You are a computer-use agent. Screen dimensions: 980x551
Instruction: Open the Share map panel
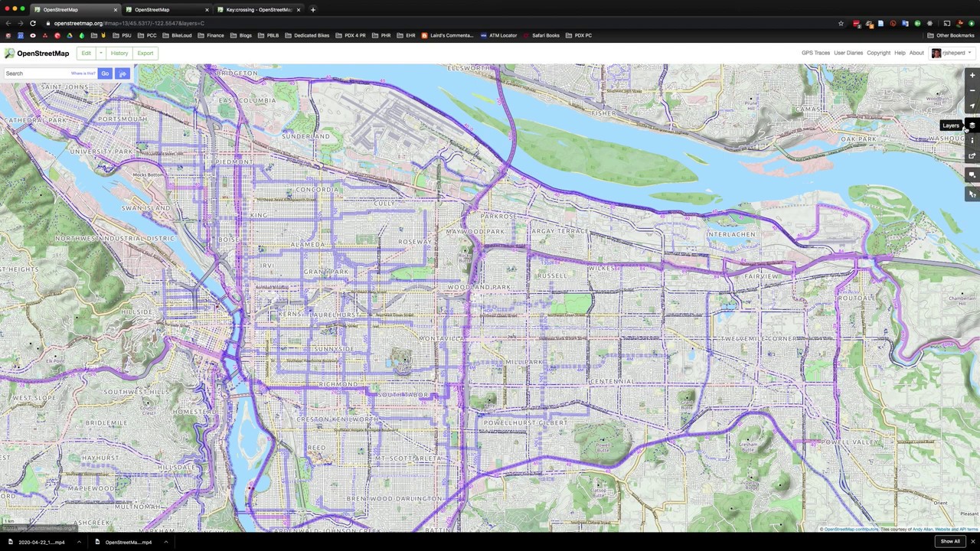pos(972,156)
